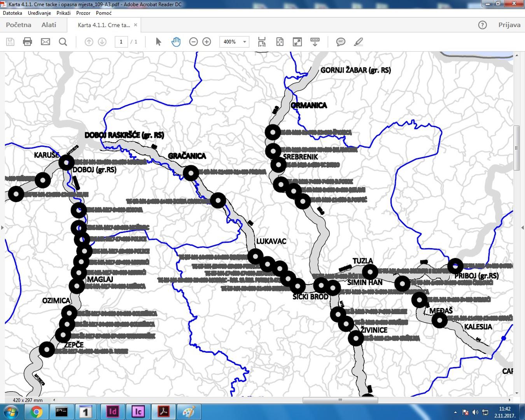This screenshot has height=420, width=525.
Task: Select the Hand pan tool
Action: tap(176, 42)
